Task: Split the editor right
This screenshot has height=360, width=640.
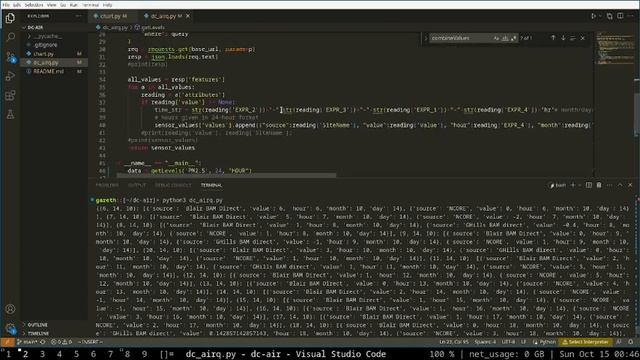Action: pos(620,16)
